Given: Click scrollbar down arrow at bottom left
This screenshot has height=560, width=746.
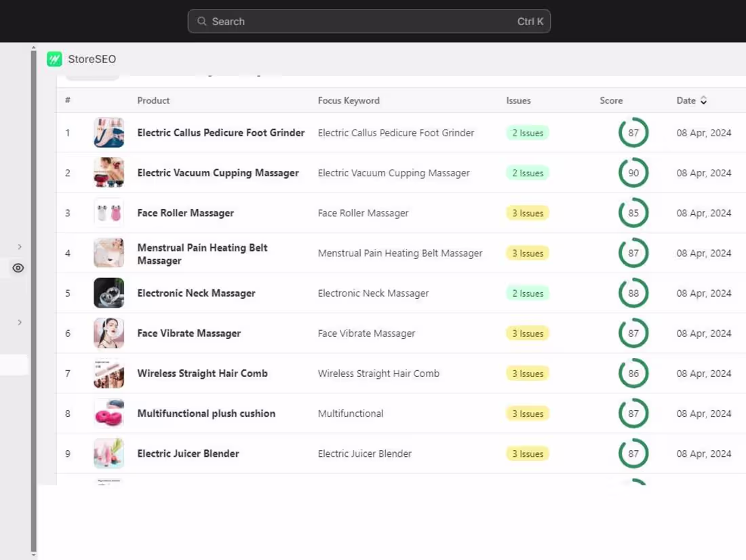Looking at the screenshot, I should click(x=33, y=555).
